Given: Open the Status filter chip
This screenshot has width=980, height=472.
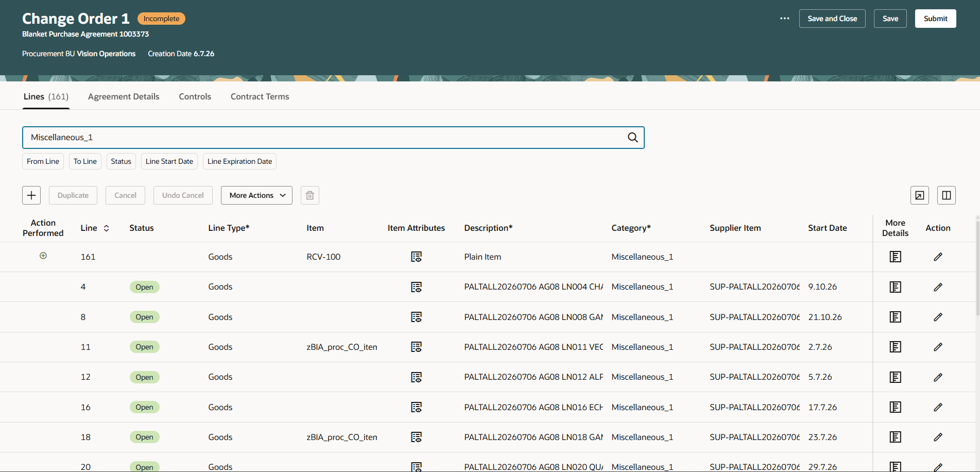Looking at the screenshot, I should click(121, 161).
